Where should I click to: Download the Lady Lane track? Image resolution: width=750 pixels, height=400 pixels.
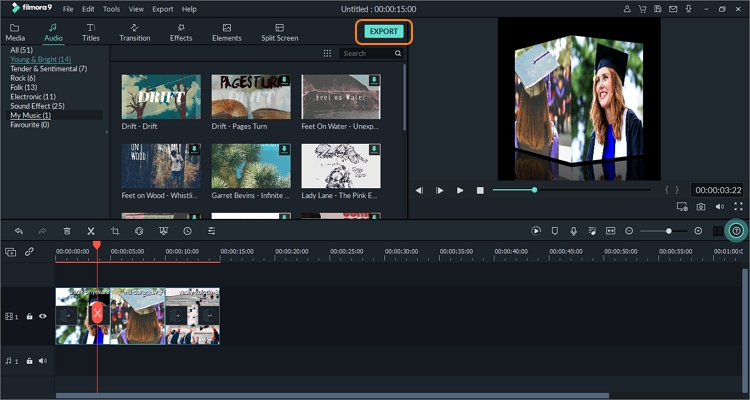(375, 150)
